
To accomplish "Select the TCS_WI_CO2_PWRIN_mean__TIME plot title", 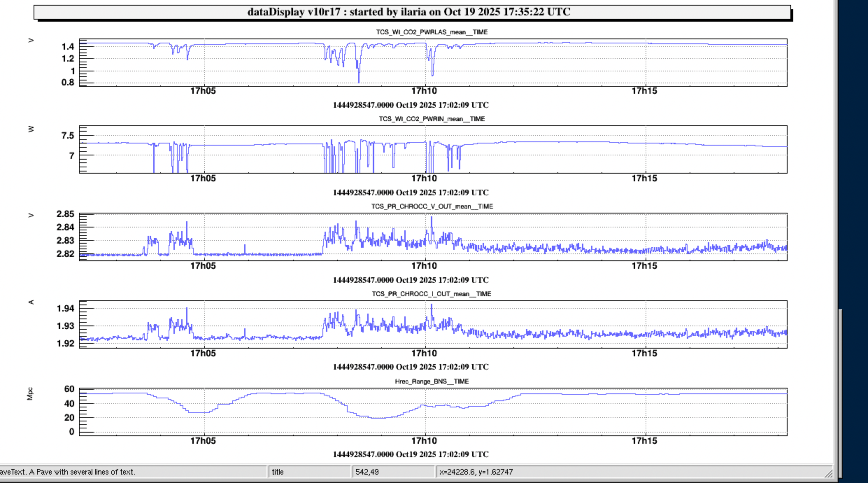I will tap(432, 119).
